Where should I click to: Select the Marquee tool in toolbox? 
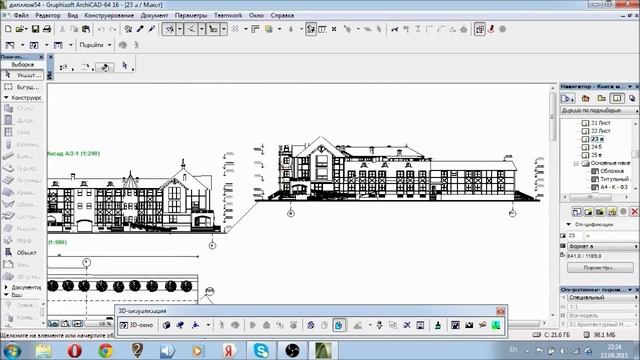point(22,87)
